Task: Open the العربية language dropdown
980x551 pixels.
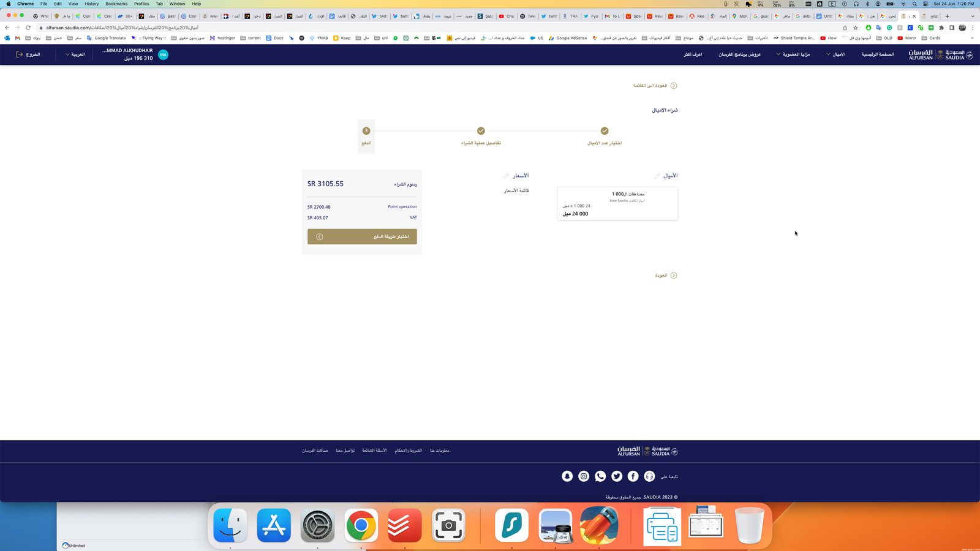Action: tap(75, 54)
